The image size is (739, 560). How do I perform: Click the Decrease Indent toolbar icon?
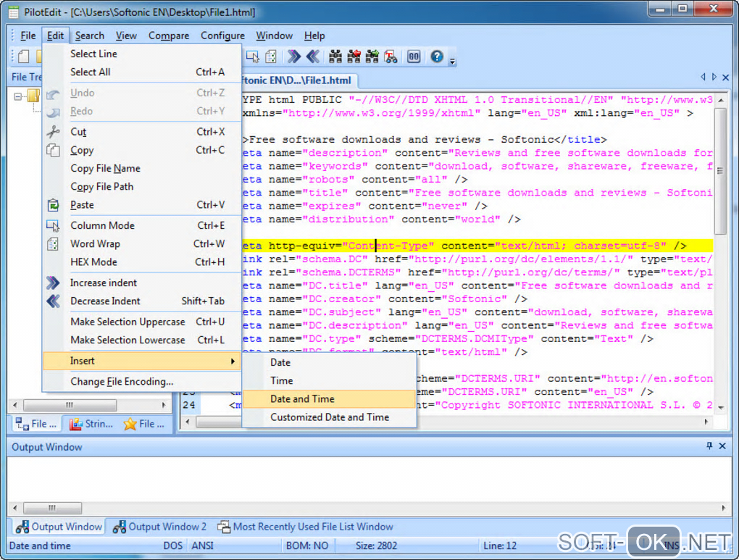[312, 57]
